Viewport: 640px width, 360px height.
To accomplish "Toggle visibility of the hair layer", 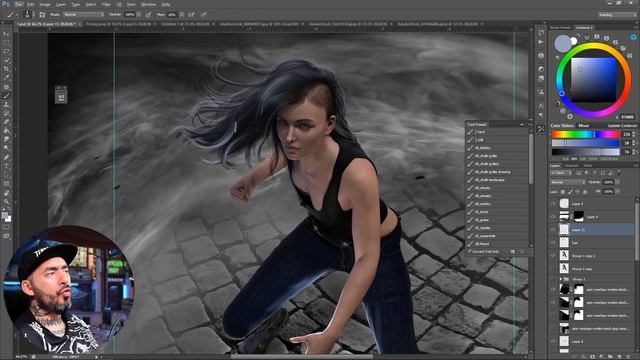I will pyautogui.click(x=553, y=243).
